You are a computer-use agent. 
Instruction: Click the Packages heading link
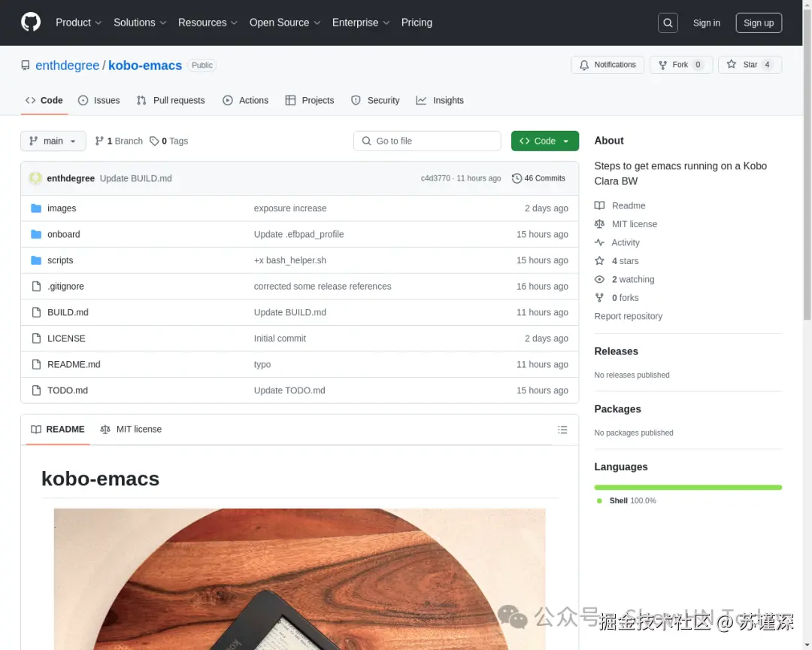pyautogui.click(x=617, y=409)
